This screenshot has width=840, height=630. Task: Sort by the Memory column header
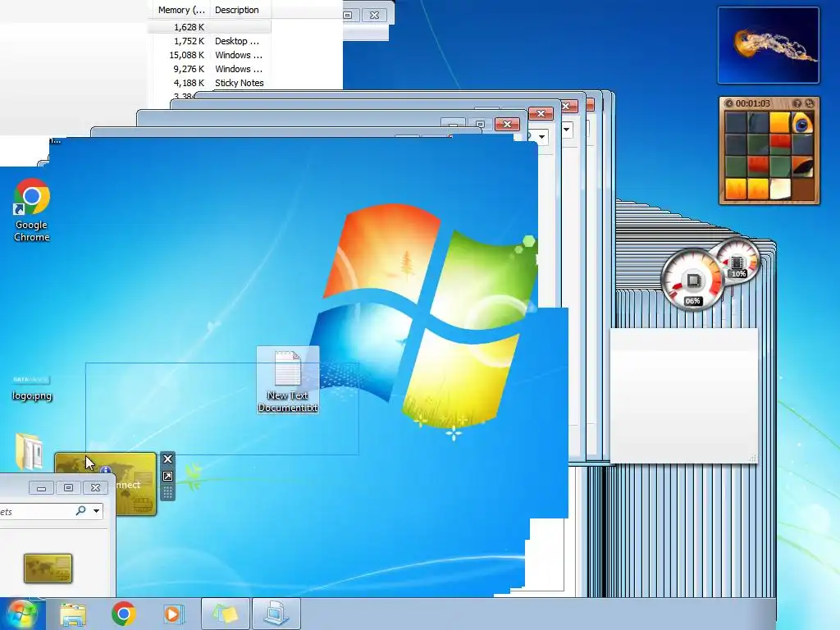pos(181,10)
